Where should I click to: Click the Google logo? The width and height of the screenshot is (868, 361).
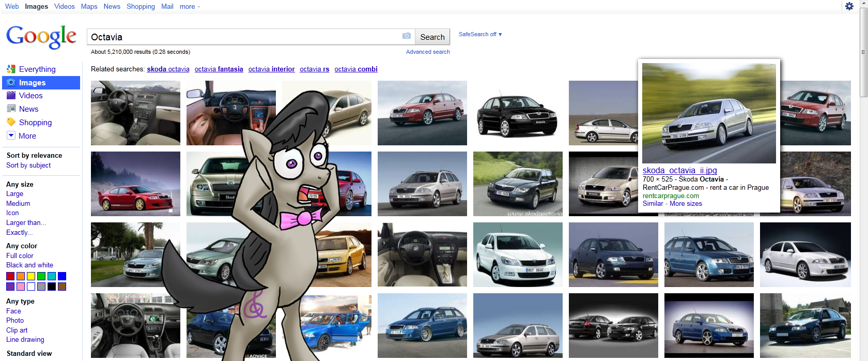pyautogui.click(x=41, y=37)
